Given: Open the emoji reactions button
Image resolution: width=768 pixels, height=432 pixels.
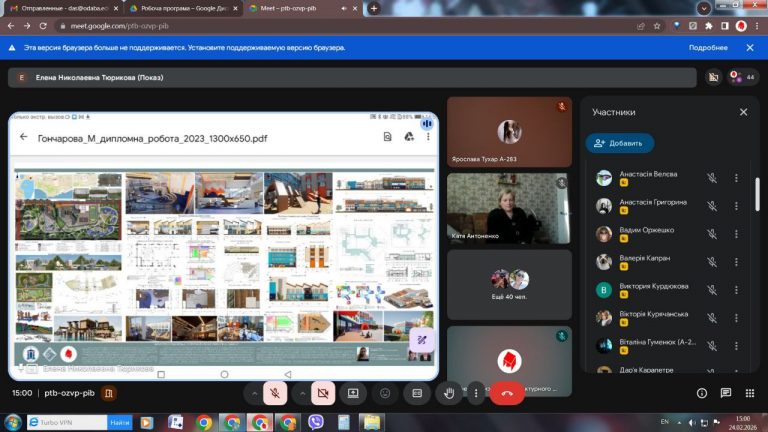Looking at the screenshot, I should 385,394.
